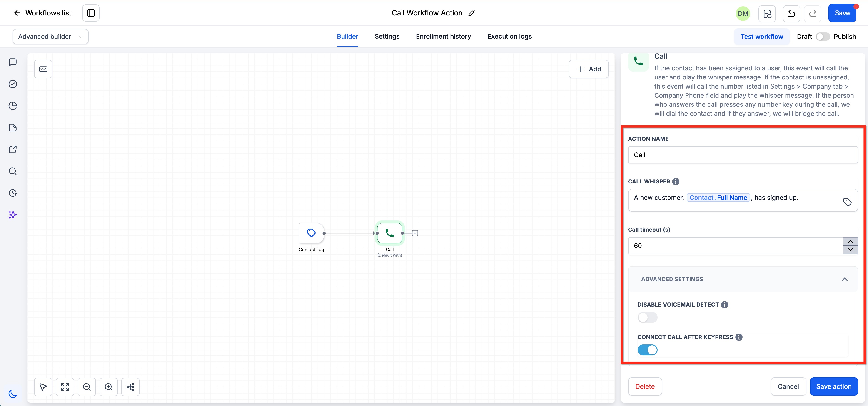868x406 pixels.
Task: Click Save action button
Action: 834,386
